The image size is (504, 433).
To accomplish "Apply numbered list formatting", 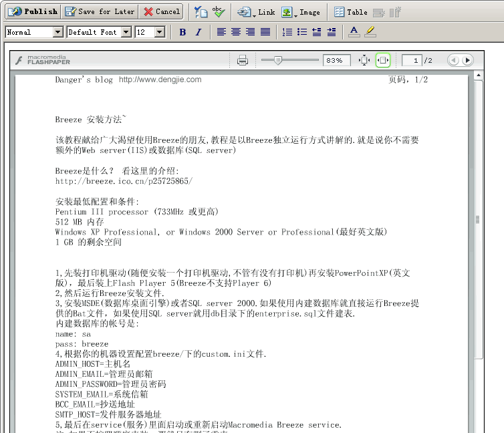I will tap(287, 32).
